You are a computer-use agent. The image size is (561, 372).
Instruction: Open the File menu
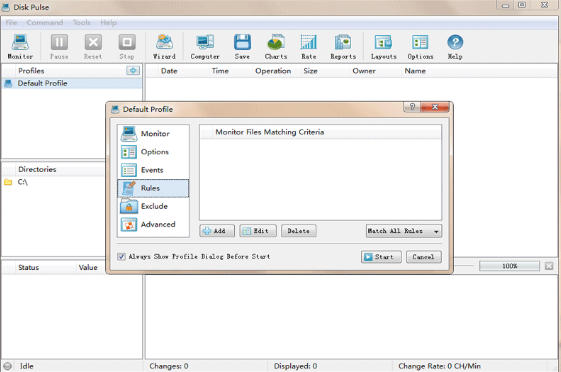[11, 23]
